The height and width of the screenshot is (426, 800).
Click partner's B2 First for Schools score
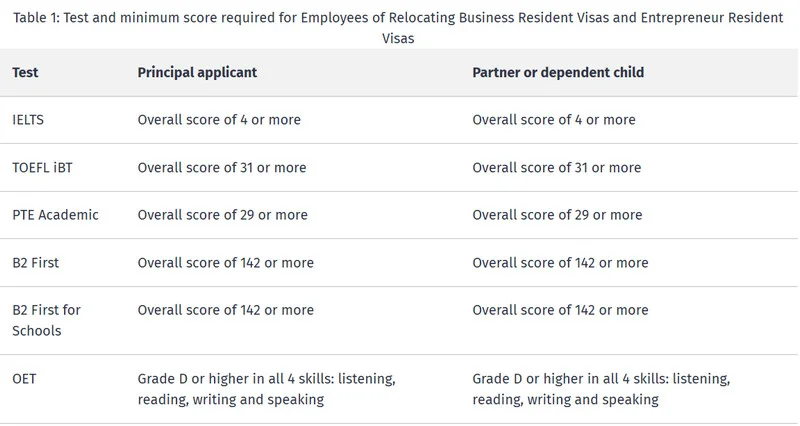click(x=560, y=310)
